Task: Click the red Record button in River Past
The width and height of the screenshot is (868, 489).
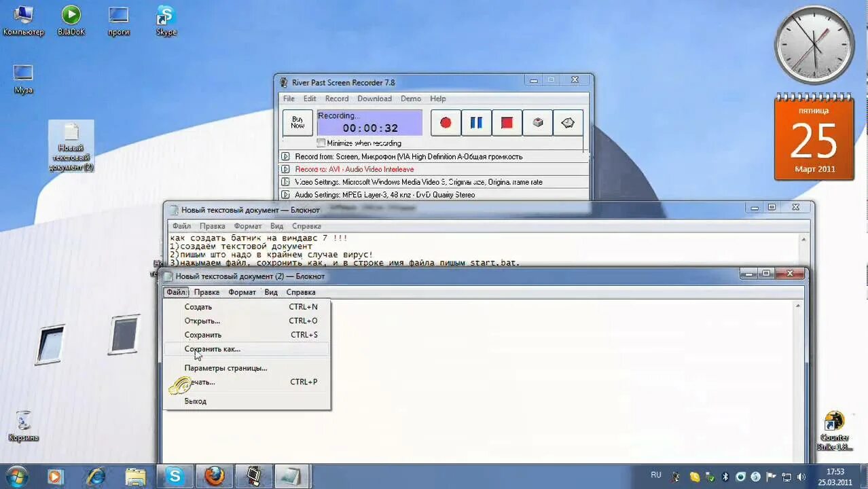Action: click(446, 123)
